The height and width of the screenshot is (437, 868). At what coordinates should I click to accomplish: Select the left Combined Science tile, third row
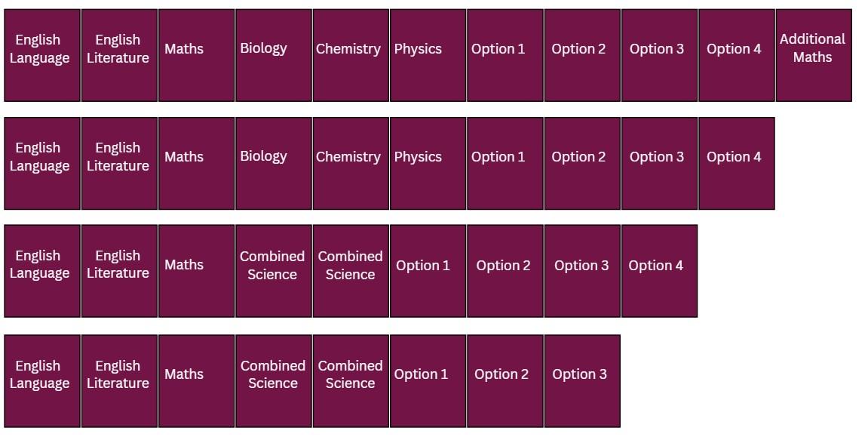[x=273, y=271]
